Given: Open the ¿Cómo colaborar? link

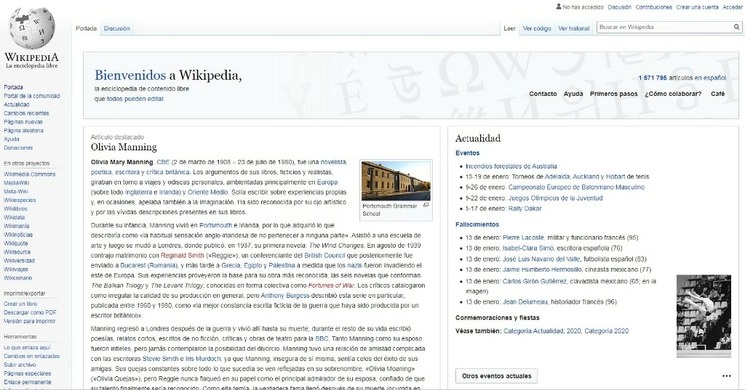Looking at the screenshot, I should tap(673, 94).
